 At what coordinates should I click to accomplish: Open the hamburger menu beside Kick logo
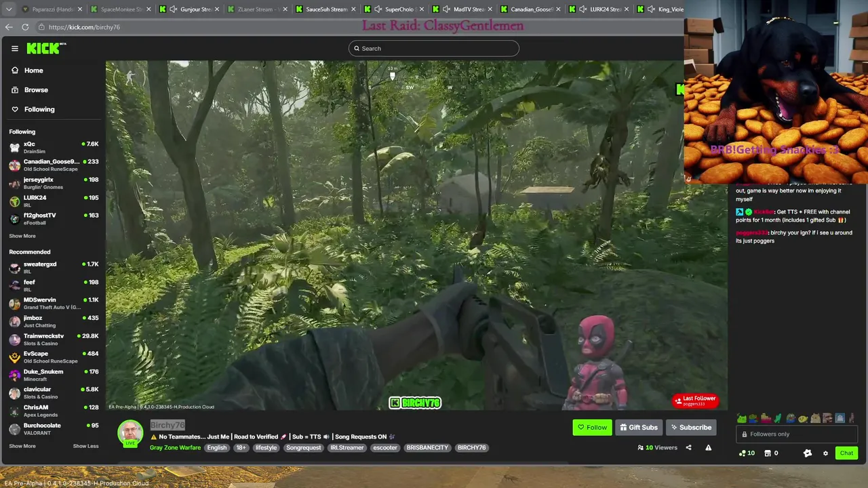tap(14, 48)
